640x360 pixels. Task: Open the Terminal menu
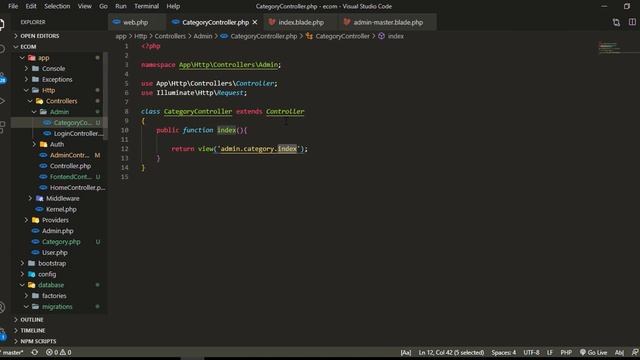click(147, 6)
